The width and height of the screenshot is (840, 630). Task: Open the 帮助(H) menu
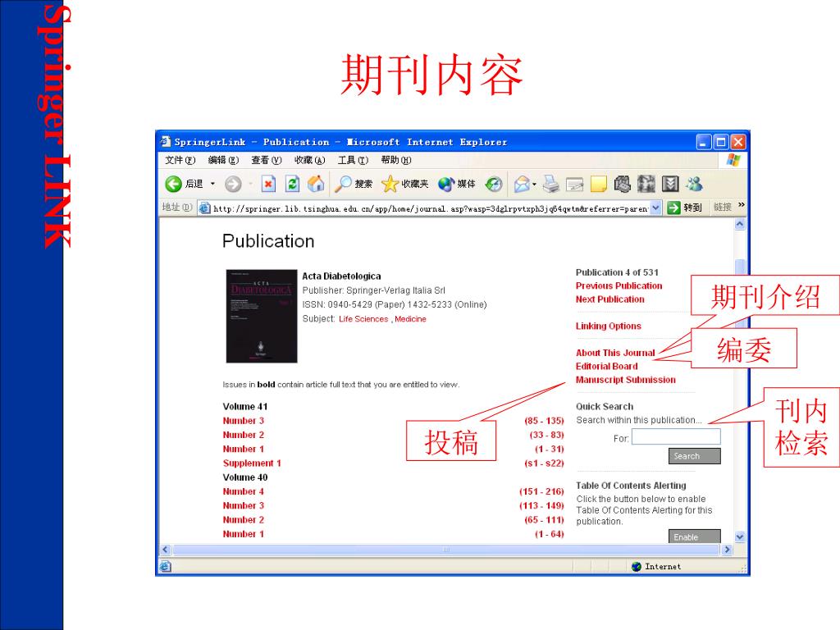(396, 160)
